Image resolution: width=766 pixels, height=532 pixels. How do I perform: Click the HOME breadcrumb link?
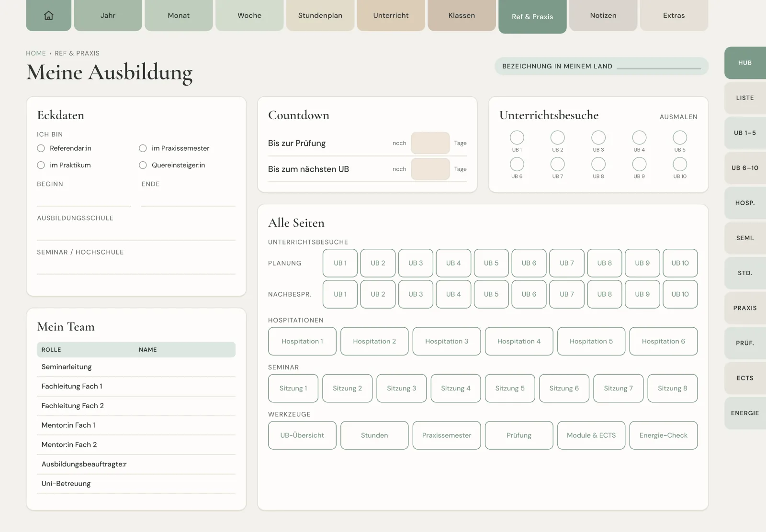pos(36,53)
